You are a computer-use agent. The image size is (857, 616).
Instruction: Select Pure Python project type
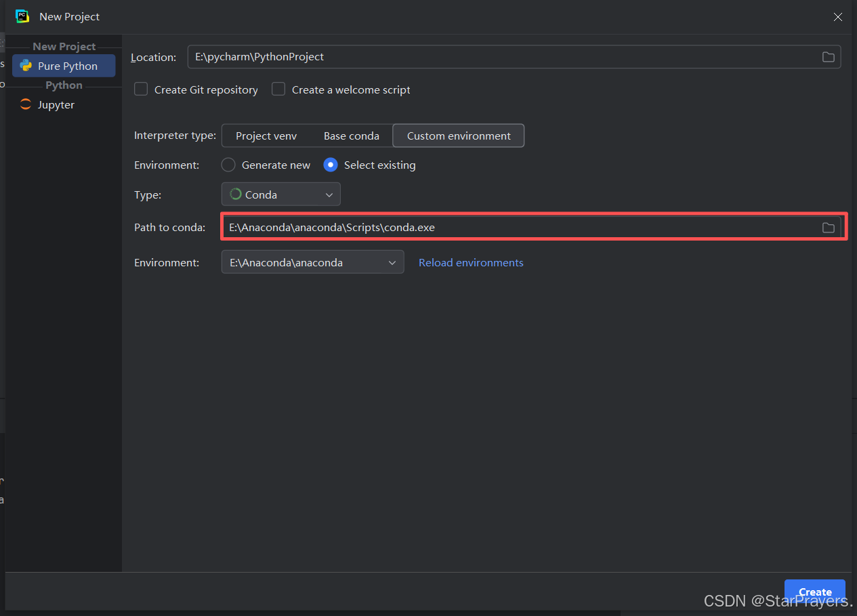tap(64, 66)
